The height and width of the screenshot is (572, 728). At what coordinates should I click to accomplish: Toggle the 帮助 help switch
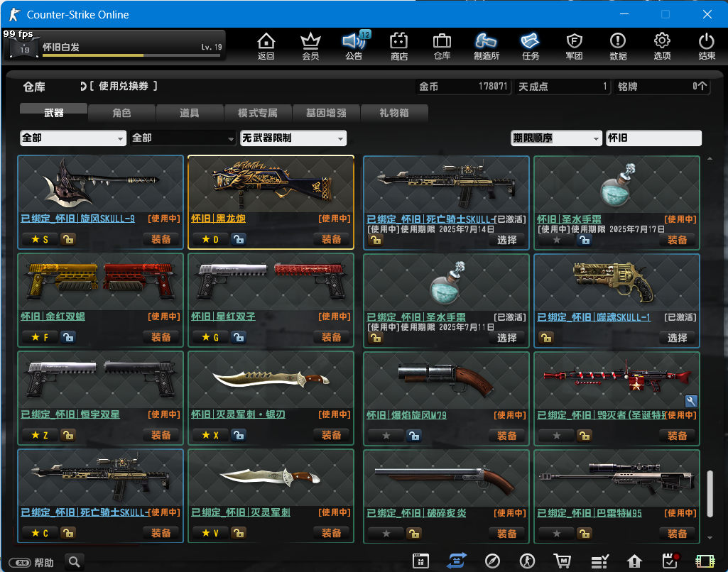(x=20, y=563)
